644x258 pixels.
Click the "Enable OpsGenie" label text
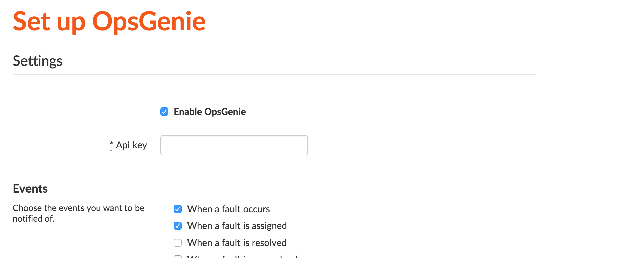click(x=210, y=112)
